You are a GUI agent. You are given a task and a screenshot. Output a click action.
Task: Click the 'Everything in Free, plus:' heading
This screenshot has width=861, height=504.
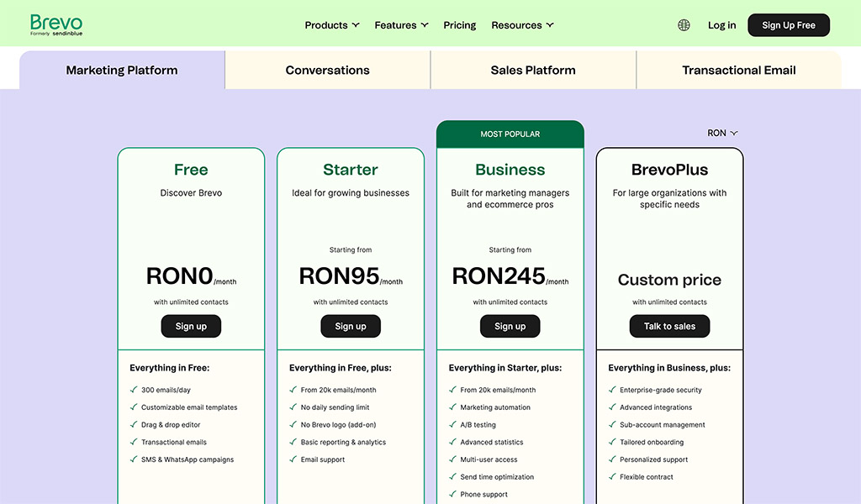[x=341, y=368]
